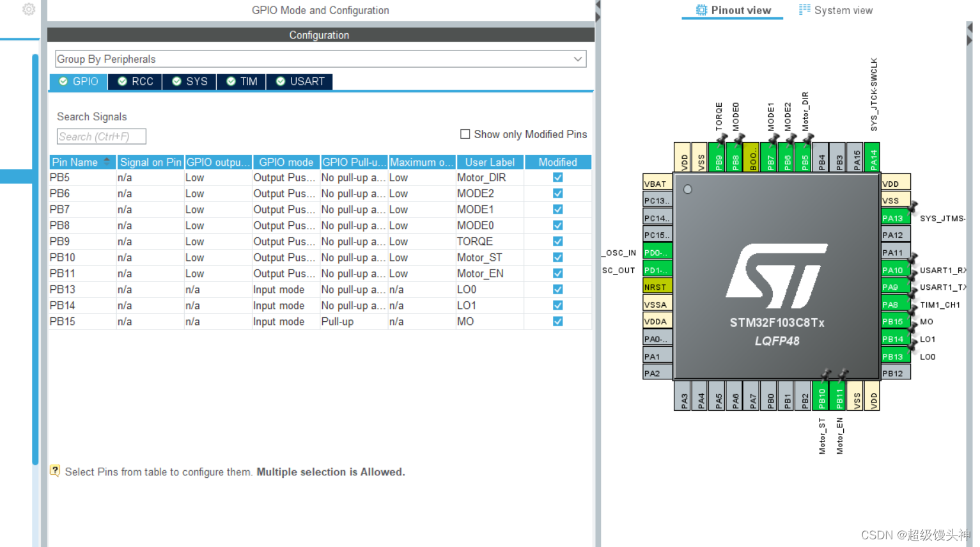Click the NRST pin on chip
The height and width of the screenshot is (547, 980).
coord(657,287)
